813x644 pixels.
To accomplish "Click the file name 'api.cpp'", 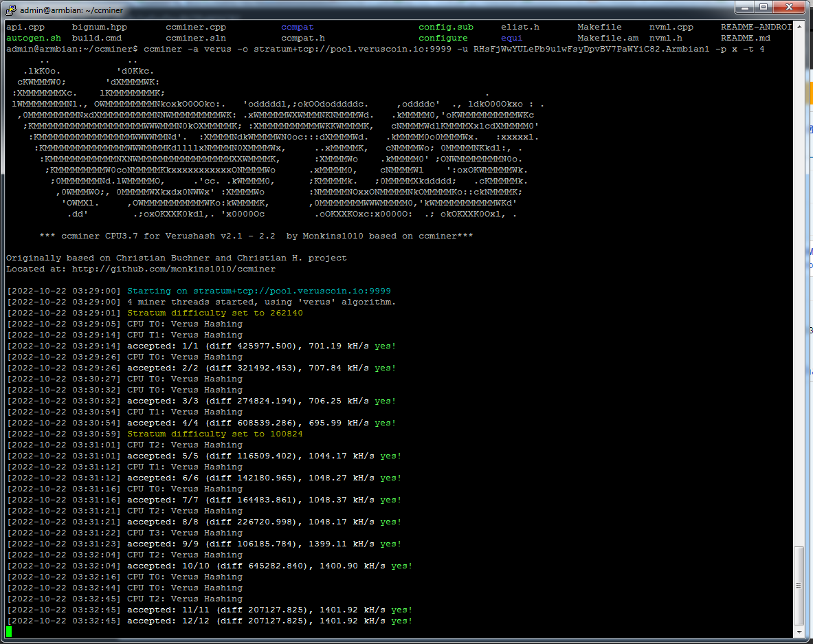I will 25,27.
